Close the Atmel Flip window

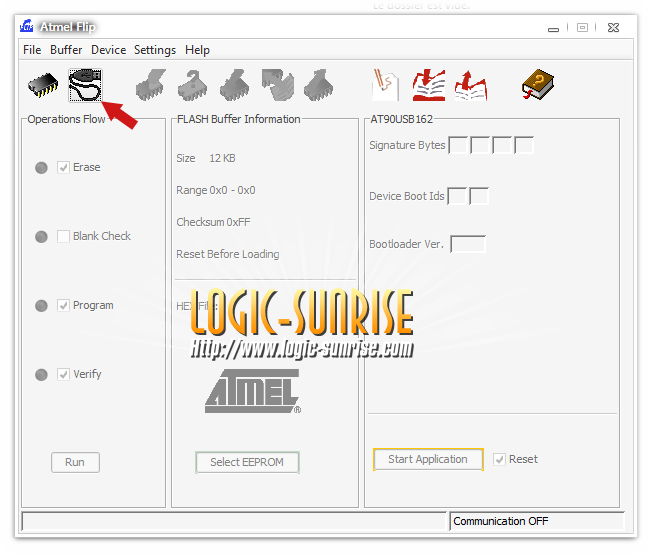613,28
